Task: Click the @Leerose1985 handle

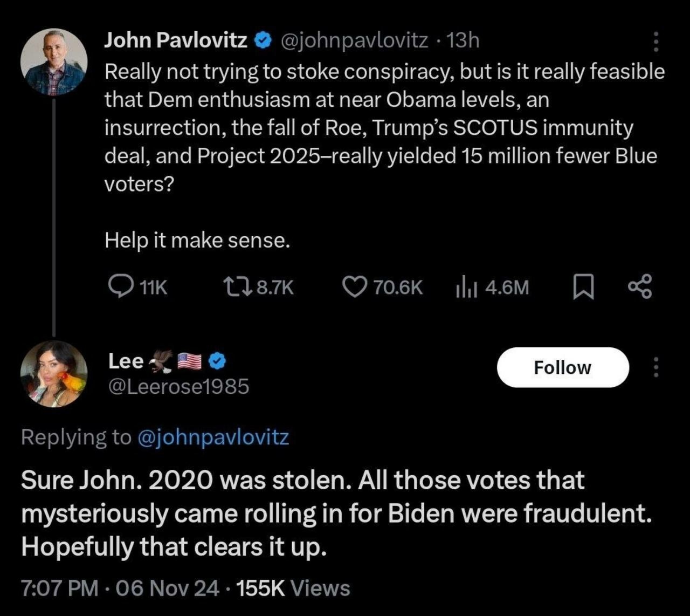Action: click(x=178, y=386)
